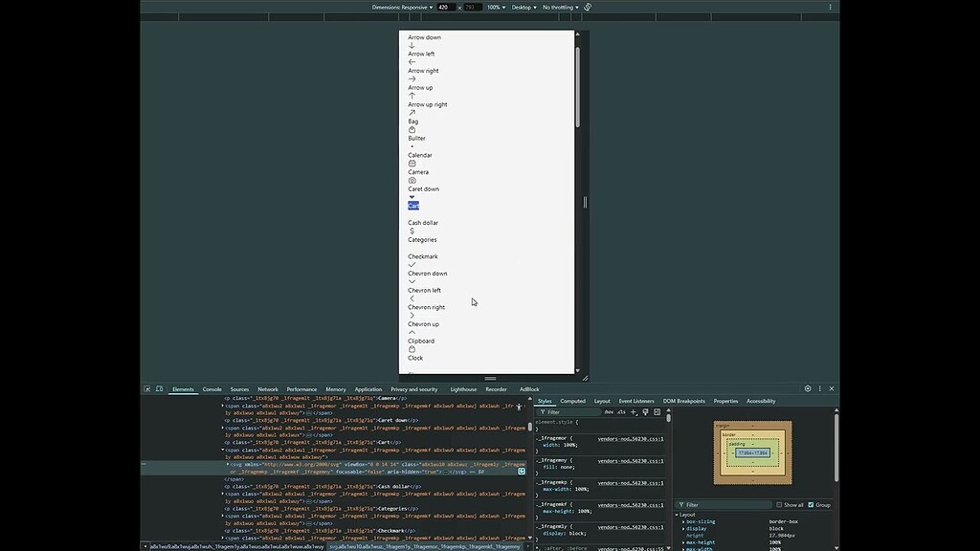Click the toggle device toolbar icon
The height and width of the screenshot is (551, 980).
tap(159, 388)
